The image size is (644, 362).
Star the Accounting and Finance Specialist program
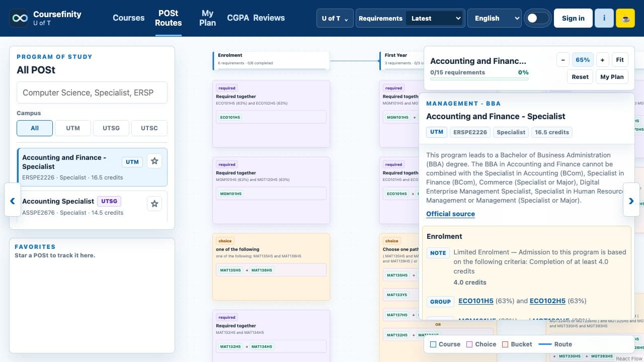[x=154, y=161]
